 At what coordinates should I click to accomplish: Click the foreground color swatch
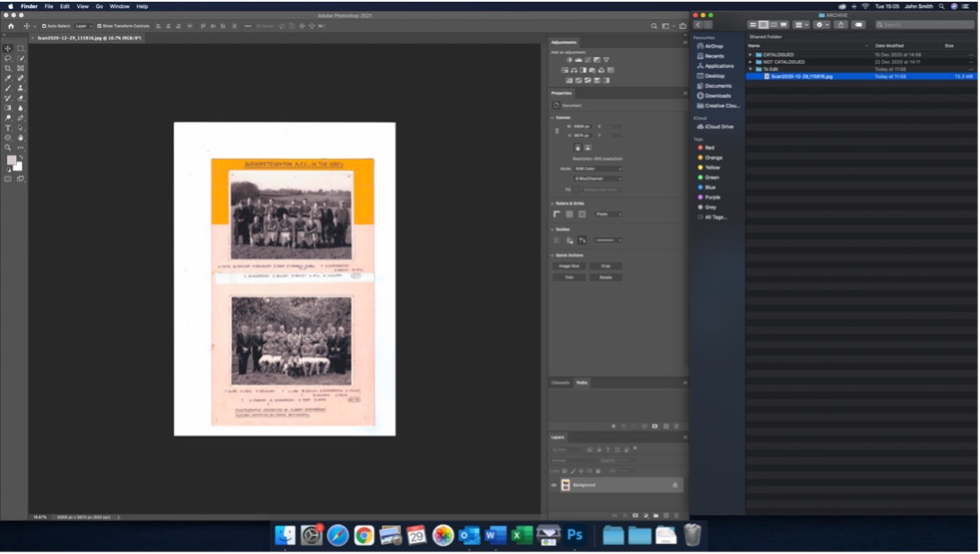coord(12,160)
